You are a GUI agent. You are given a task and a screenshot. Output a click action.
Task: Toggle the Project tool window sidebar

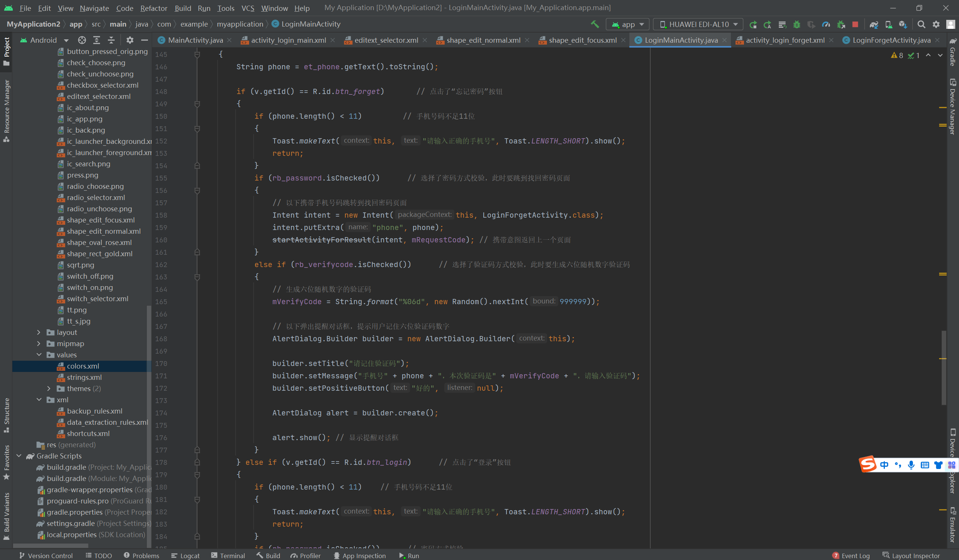[x=6, y=51]
